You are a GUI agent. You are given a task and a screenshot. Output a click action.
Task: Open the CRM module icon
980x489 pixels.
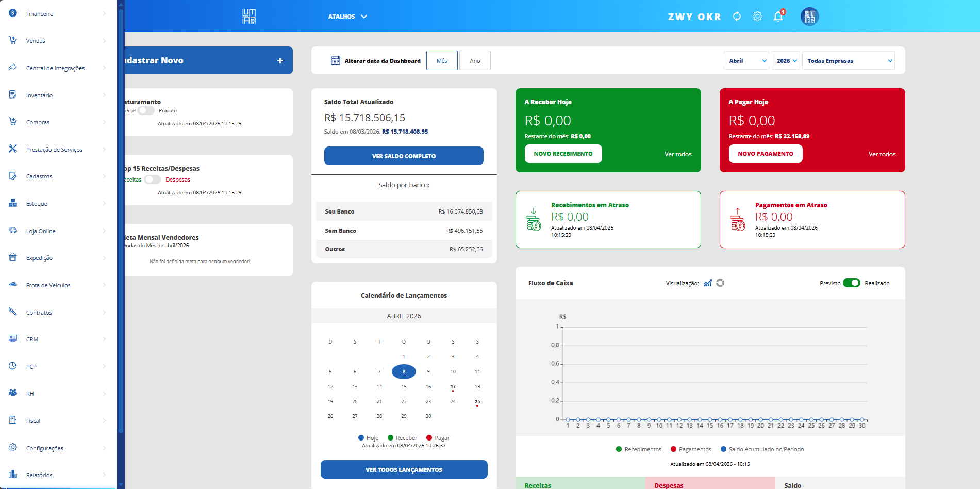[12, 339]
